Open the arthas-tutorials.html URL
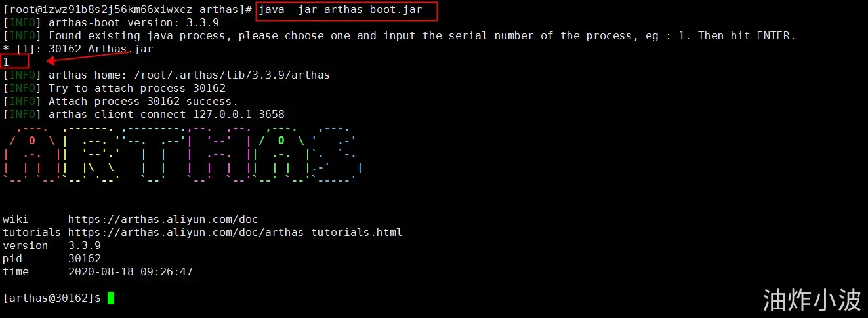 click(235, 233)
